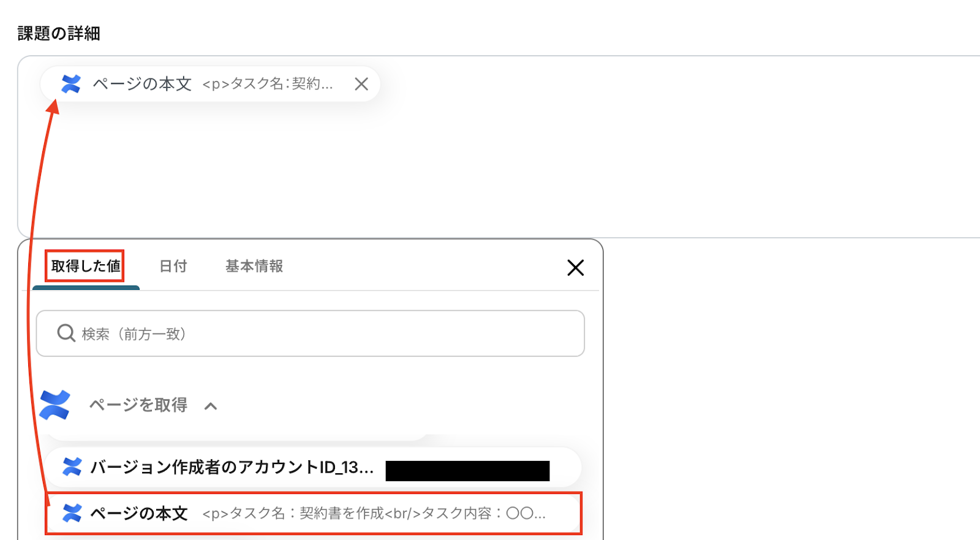Image resolution: width=980 pixels, height=540 pixels.
Task: Close the value picker panel
Action: point(575,267)
